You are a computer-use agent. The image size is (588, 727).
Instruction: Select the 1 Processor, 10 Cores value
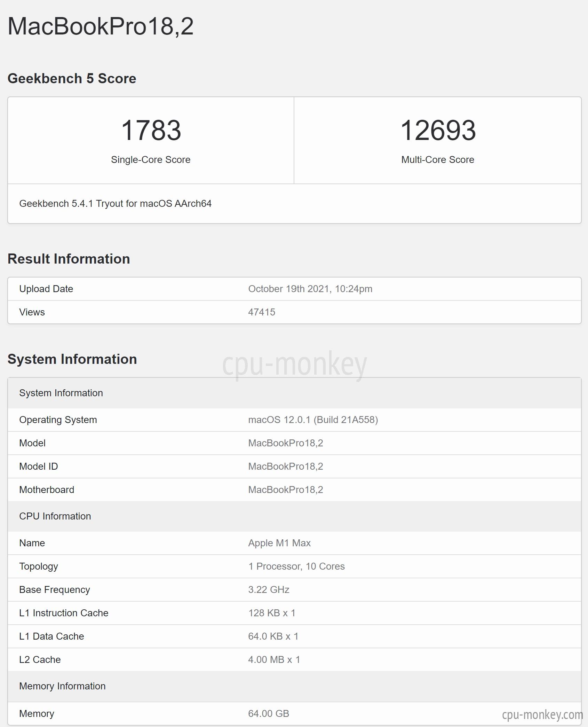click(296, 566)
